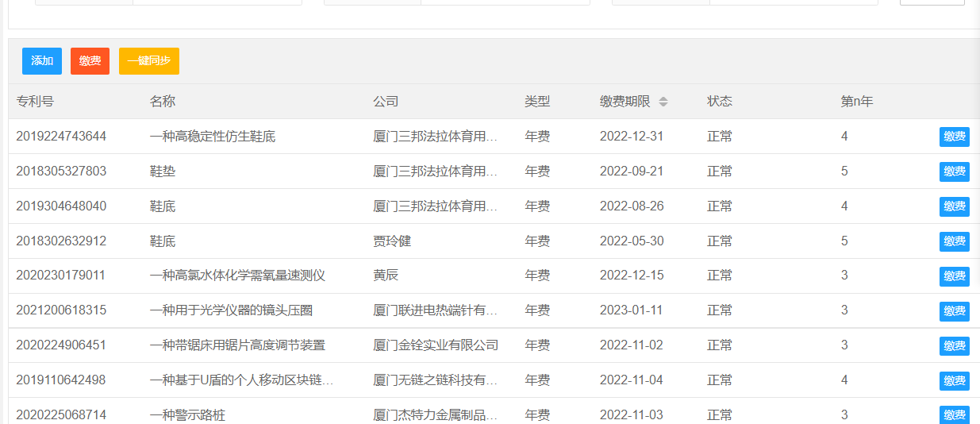The width and height of the screenshot is (980, 424).
Task: Click 缴费 in the 2018302632912 row
Action: (955, 241)
